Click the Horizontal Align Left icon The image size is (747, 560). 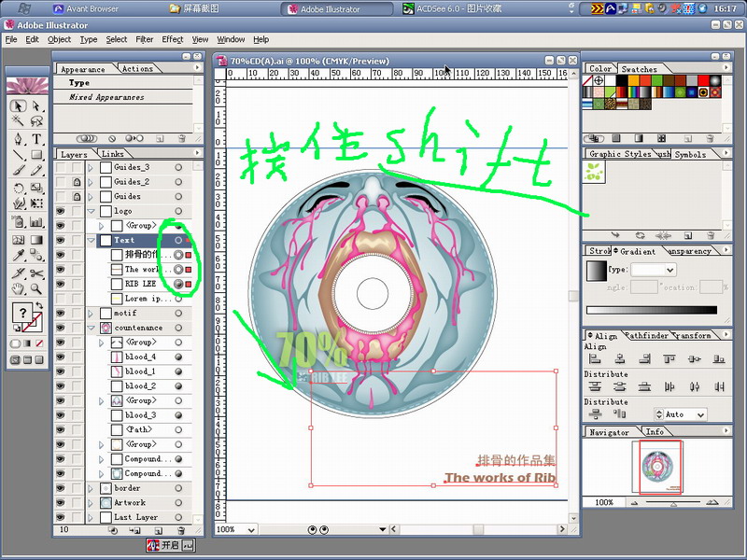(595, 359)
